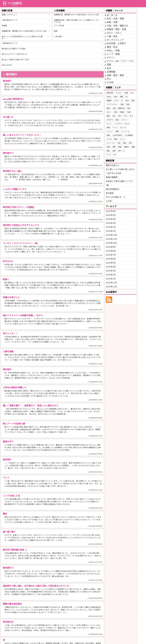Image resolution: width=146 pixels, height=644 pixels.
Task: Open recent post 僕の初体験告白
Action: point(113,189)
